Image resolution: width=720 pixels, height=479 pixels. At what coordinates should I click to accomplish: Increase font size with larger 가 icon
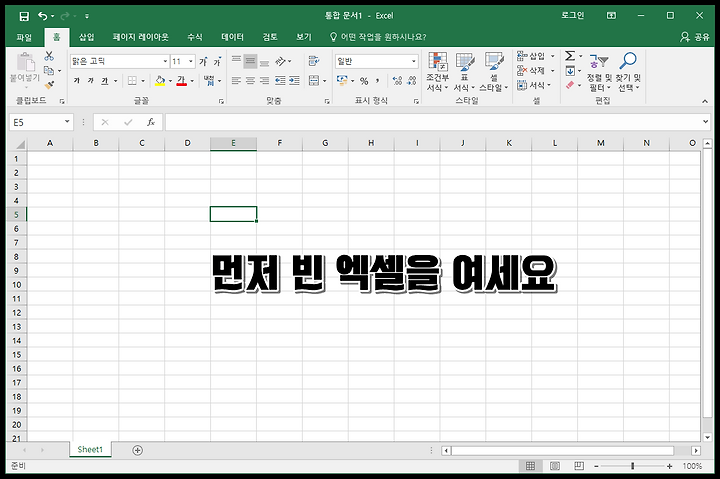(x=203, y=61)
